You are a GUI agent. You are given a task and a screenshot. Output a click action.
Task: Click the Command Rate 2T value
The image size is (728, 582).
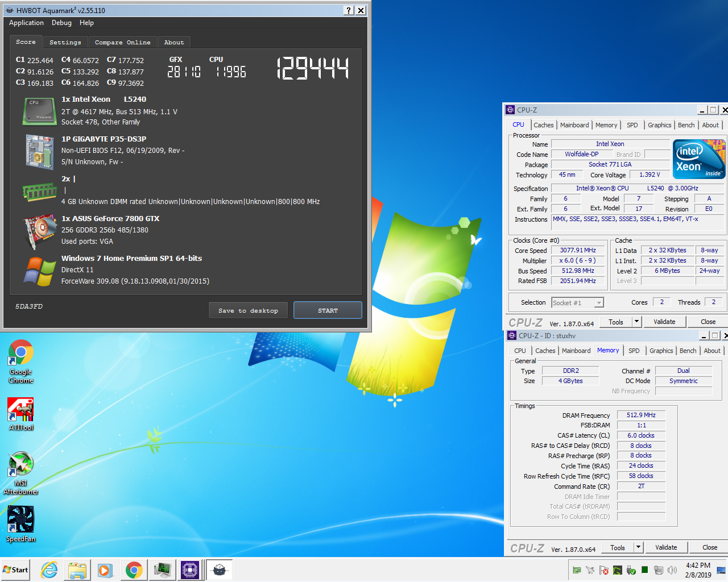click(641, 487)
